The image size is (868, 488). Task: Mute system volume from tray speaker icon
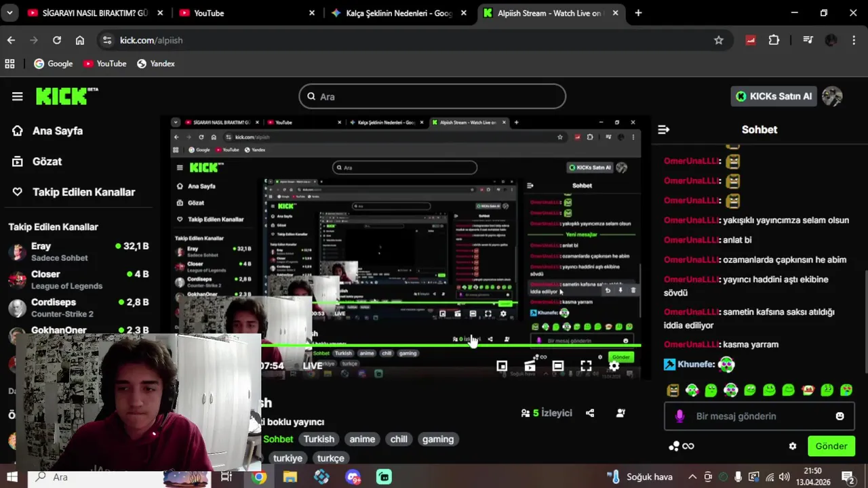coord(784,477)
